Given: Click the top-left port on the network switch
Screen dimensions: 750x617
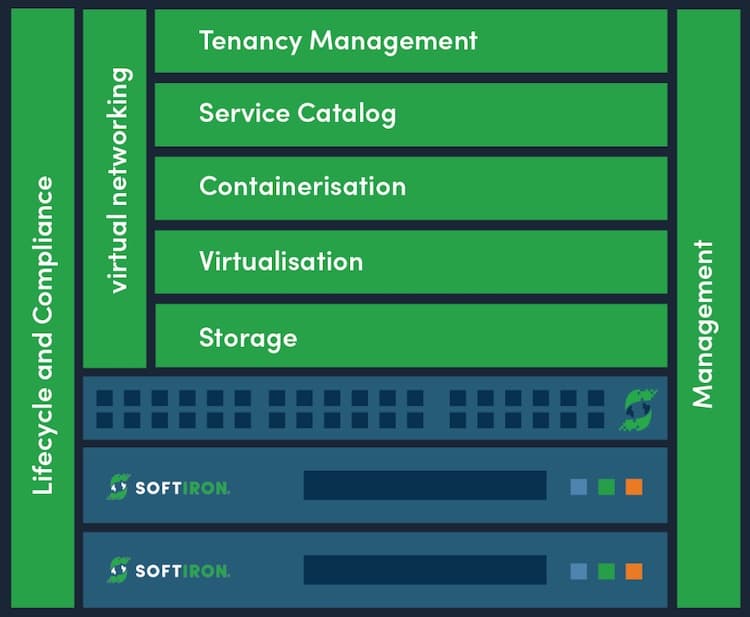Looking at the screenshot, I should (104, 398).
